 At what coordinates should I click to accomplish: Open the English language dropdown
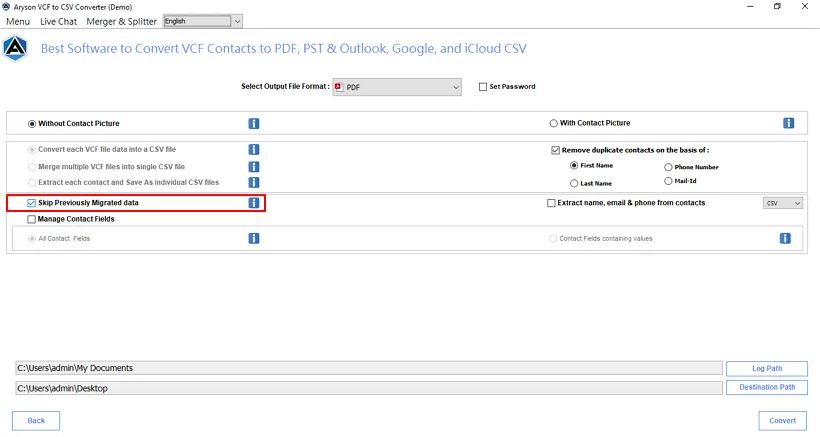(202, 21)
